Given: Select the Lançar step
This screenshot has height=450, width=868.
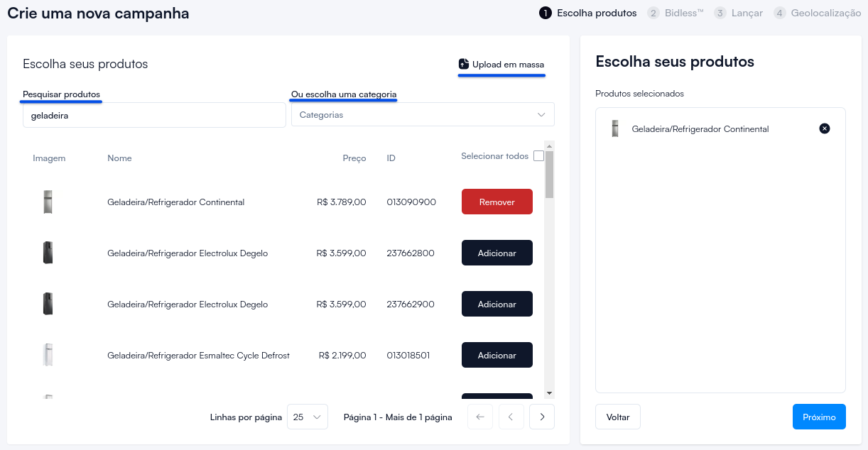Looking at the screenshot, I should pos(739,13).
